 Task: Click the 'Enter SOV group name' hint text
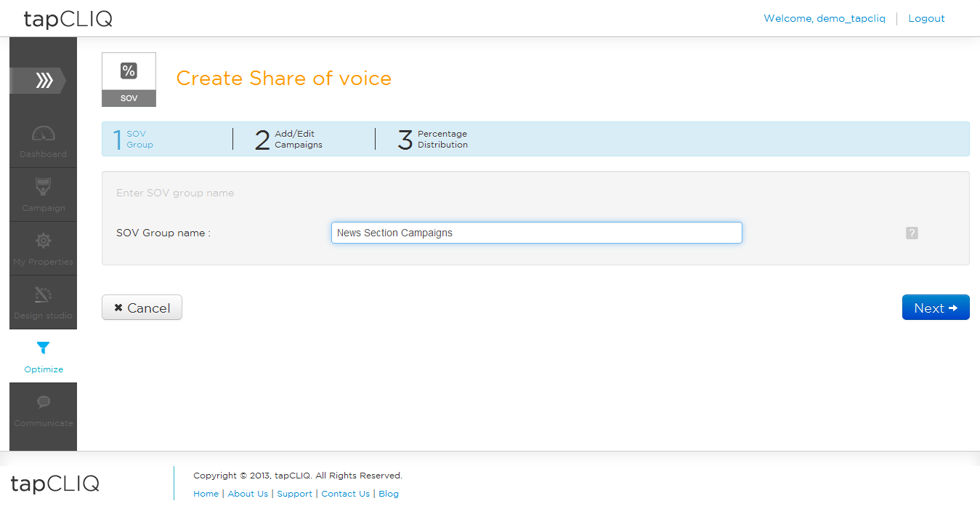click(175, 193)
